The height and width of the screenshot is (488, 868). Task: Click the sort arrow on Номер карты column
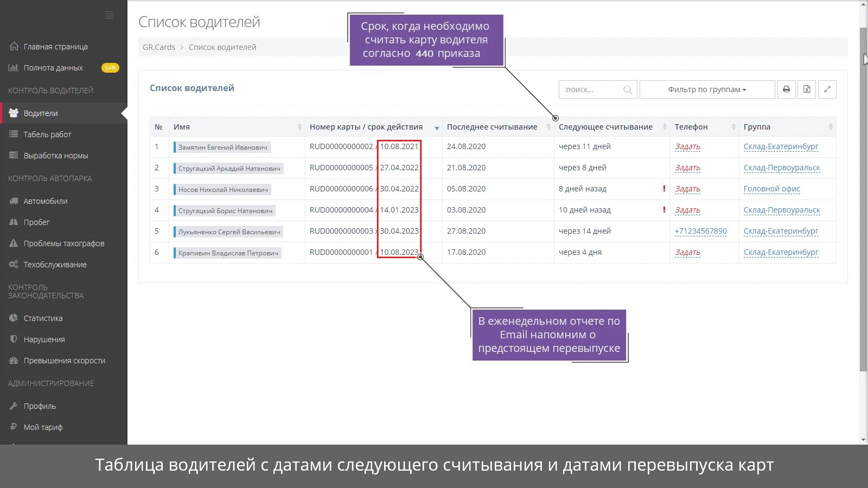click(437, 129)
